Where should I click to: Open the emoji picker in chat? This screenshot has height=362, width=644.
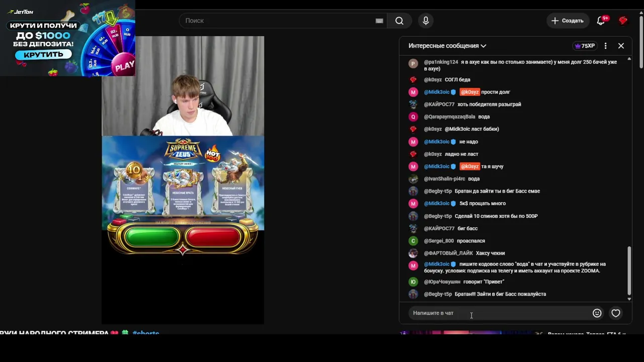597,313
